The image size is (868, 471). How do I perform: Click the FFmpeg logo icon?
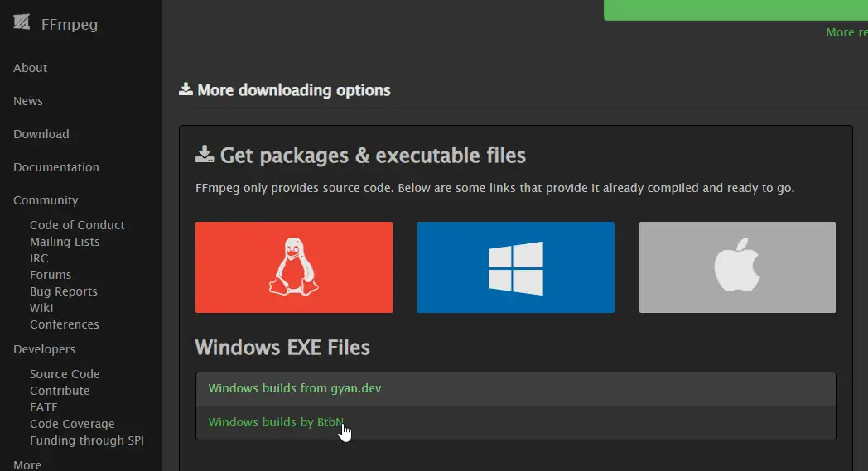[x=22, y=22]
